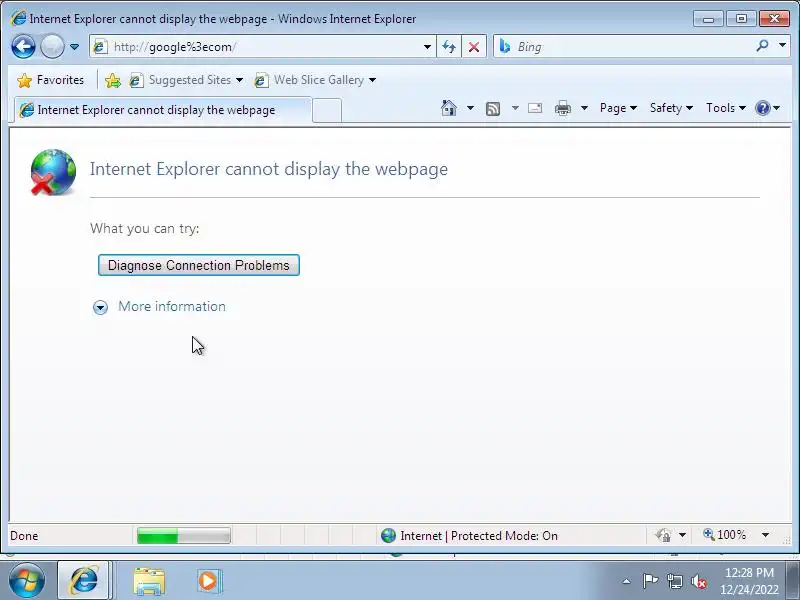
Task: Add page to Favorites bar icon
Action: coord(113,80)
